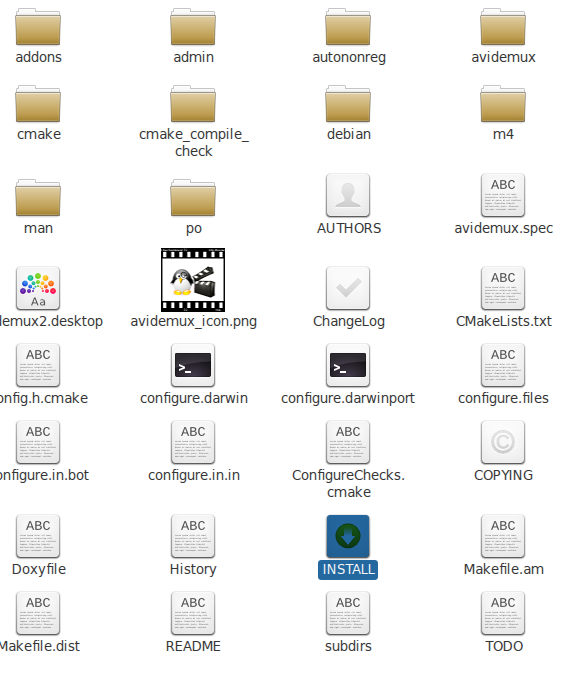This screenshot has height=693, width=563.
Task: Select the COPYING license file icon
Action: pos(503,442)
